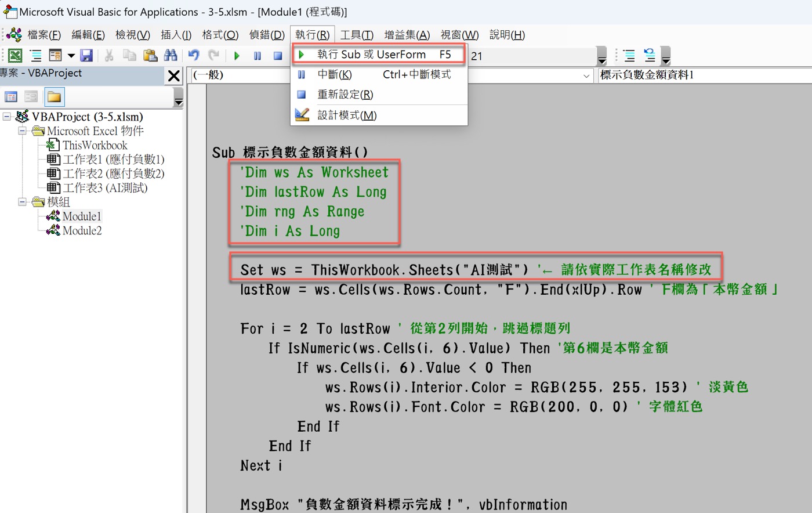The image size is (812, 513).
Task: Click the Save icon in the toolbar
Action: click(86, 56)
